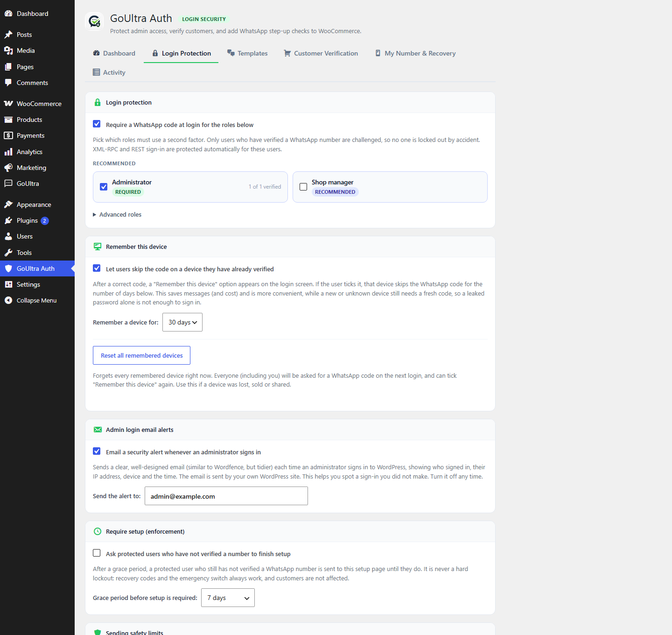Viewport: 672px width, 635px height.
Task: Open the Customer Verification tab
Action: click(x=321, y=53)
